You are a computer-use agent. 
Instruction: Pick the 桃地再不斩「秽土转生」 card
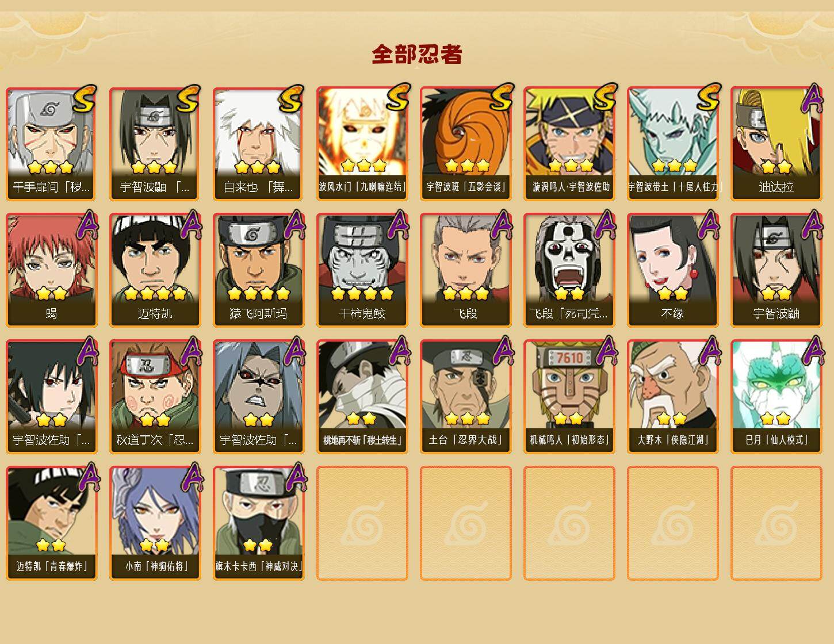362,397
